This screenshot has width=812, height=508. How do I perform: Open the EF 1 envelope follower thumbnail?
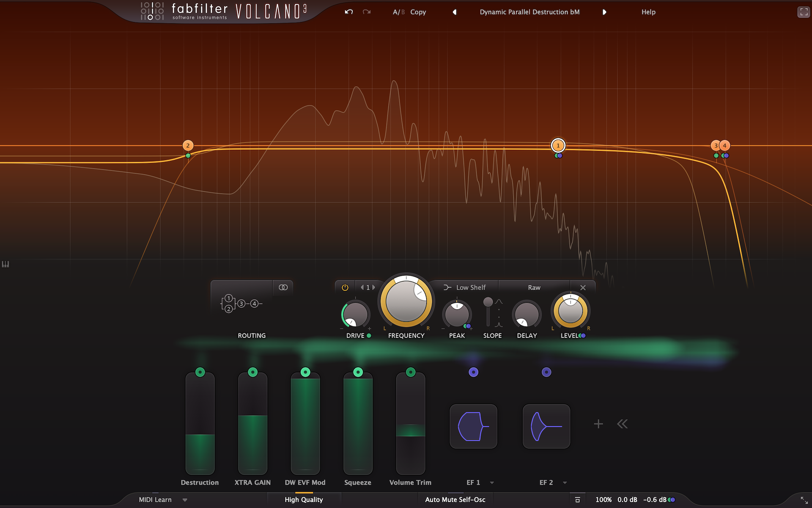point(473,426)
